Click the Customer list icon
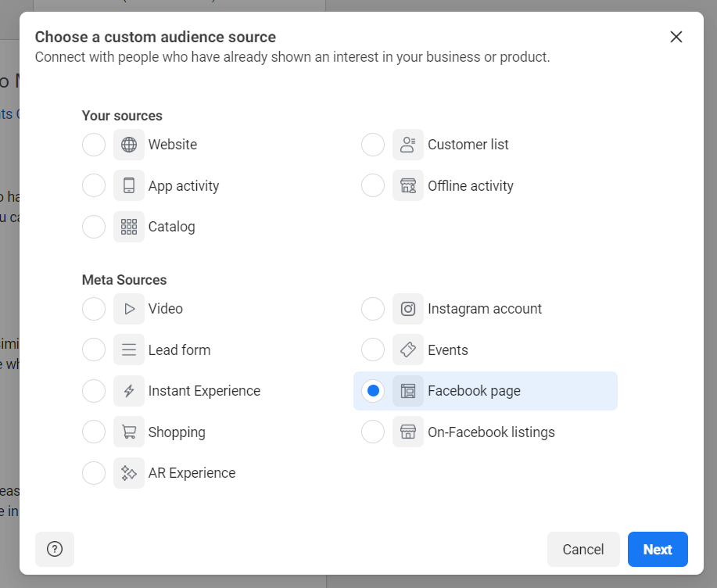Screen dimensions: 717x588 click(x=407, y=144)
